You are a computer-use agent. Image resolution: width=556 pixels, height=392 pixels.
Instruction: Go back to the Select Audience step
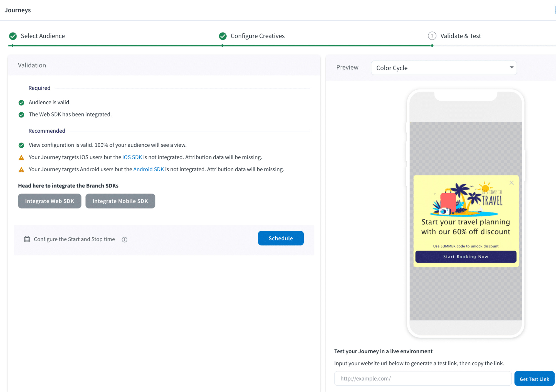point(43,36)
